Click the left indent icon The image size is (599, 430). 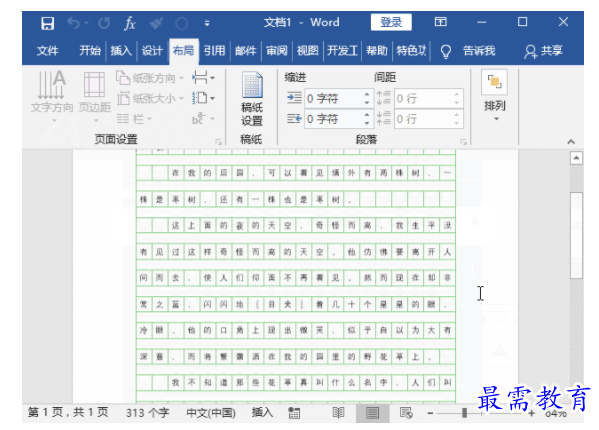pyautogui.click(x=294, y=98)
